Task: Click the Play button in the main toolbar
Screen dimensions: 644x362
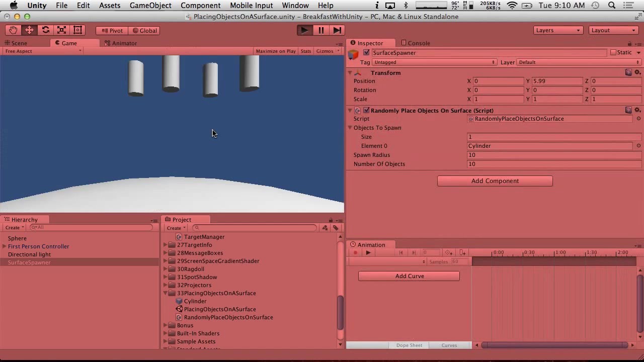Action: point(304,30)
